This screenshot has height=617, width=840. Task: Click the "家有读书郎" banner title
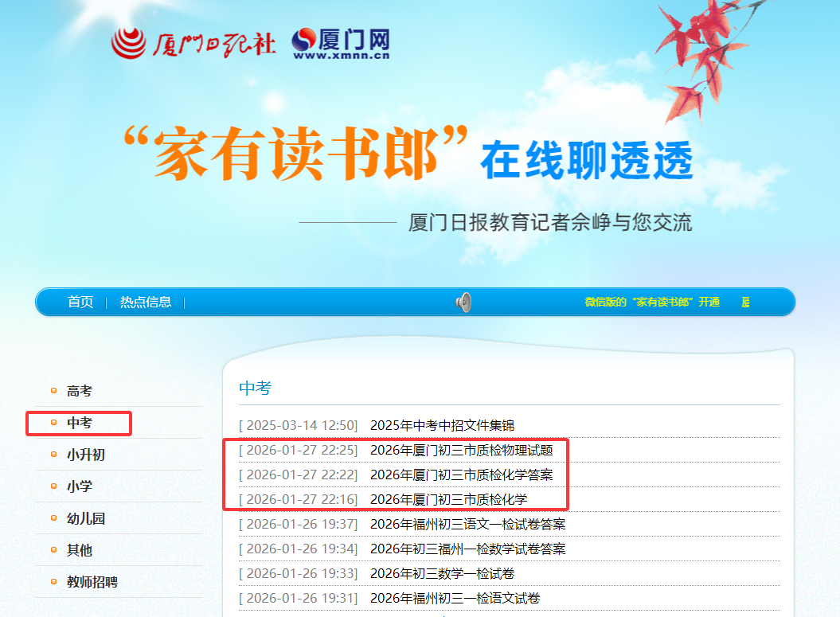coord(295,153)
